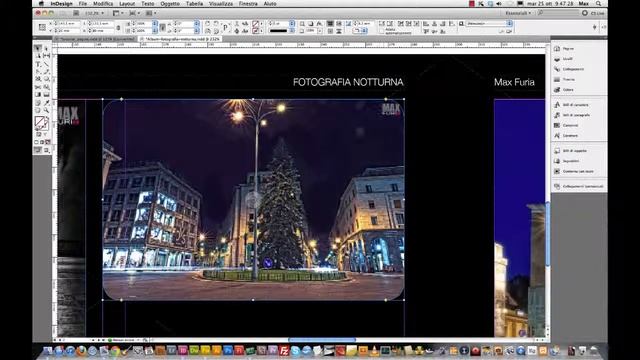
Task: Open the view options dropdown
Action: coord(118,13)
